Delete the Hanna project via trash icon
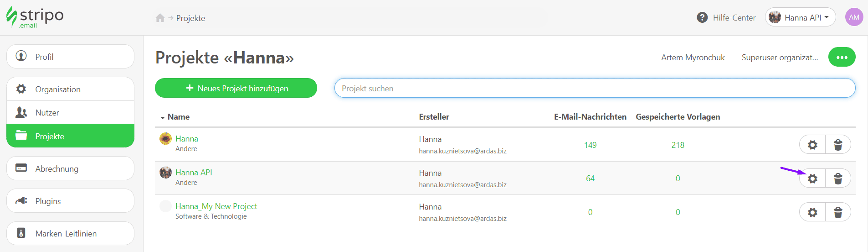The image size is (868, 252). (x=838, y=145)
